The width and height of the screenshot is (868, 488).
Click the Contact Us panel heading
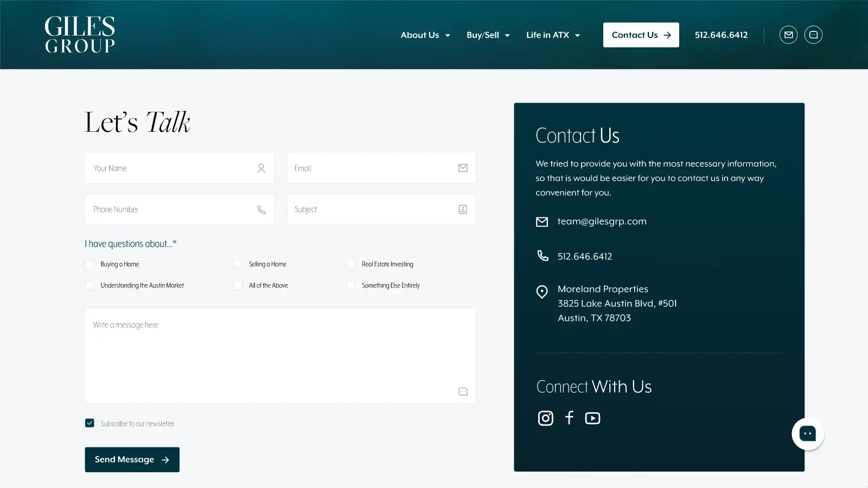coord(577,136)
